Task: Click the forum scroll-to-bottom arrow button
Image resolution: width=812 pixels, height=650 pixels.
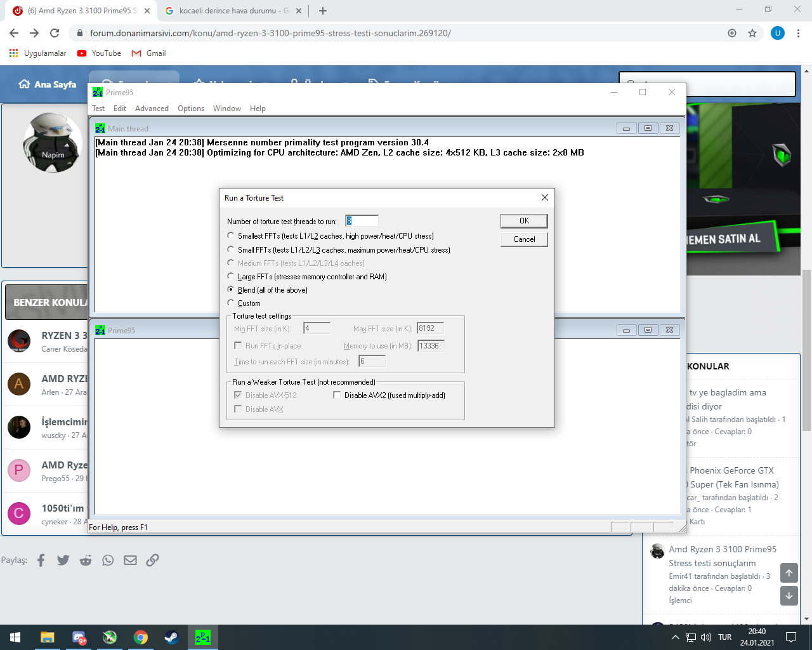Action: (789, 596)
